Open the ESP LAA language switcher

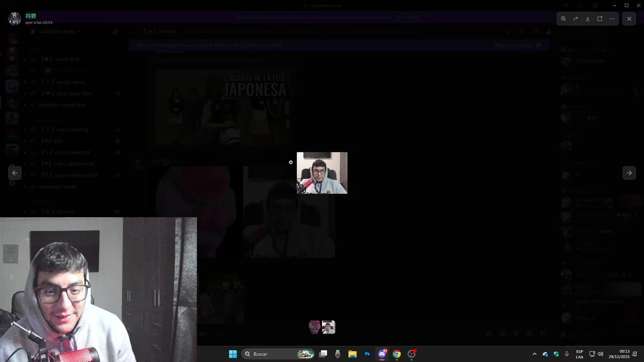point(580,354)
